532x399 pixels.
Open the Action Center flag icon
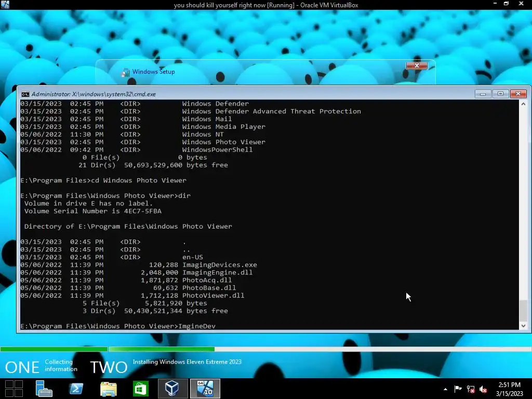(458, 389)
